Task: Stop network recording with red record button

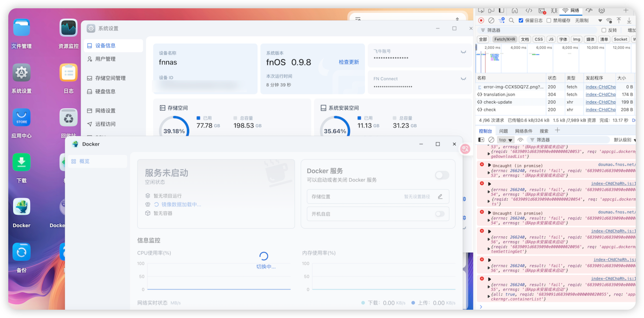Action: click(x=481, y=21)
